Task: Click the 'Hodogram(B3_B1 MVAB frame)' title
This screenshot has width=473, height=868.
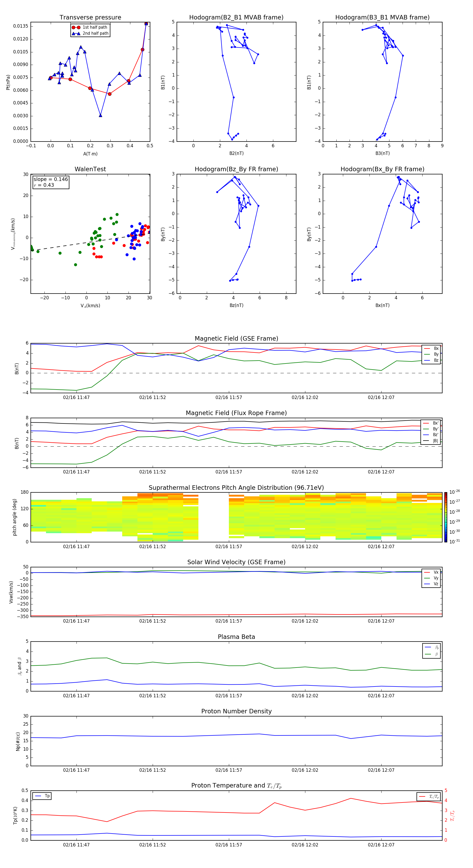Action: pyautogui.click(x=382, y=18)
